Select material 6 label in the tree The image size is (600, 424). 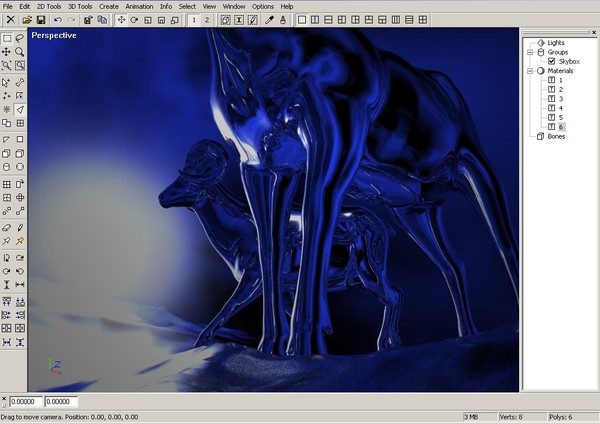561,127
